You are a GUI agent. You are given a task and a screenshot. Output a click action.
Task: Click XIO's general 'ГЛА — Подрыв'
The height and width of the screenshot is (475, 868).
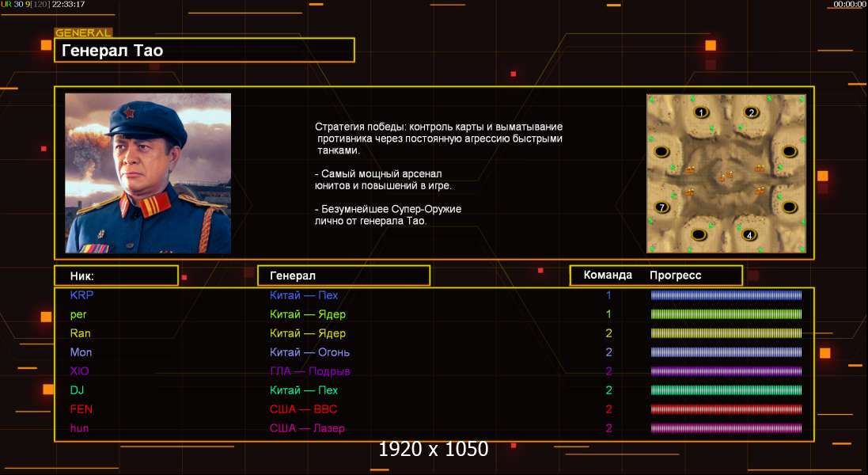[x=309, y=371]
